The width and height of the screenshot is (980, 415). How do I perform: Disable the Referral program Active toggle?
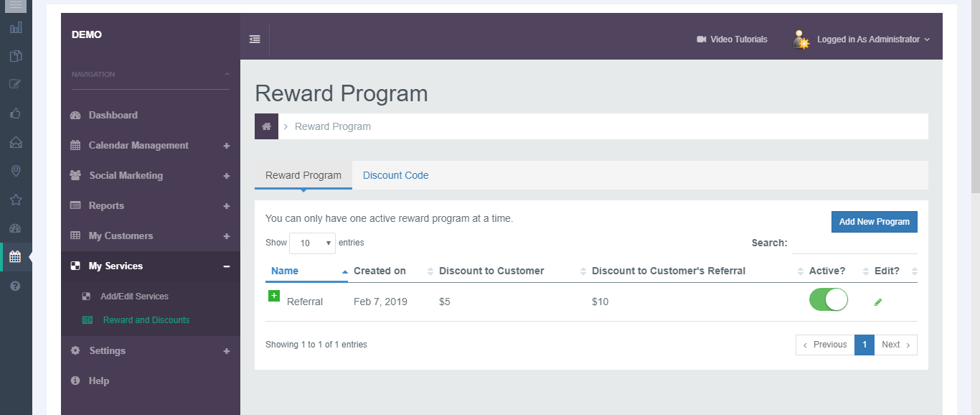click(x=828, y=300)
